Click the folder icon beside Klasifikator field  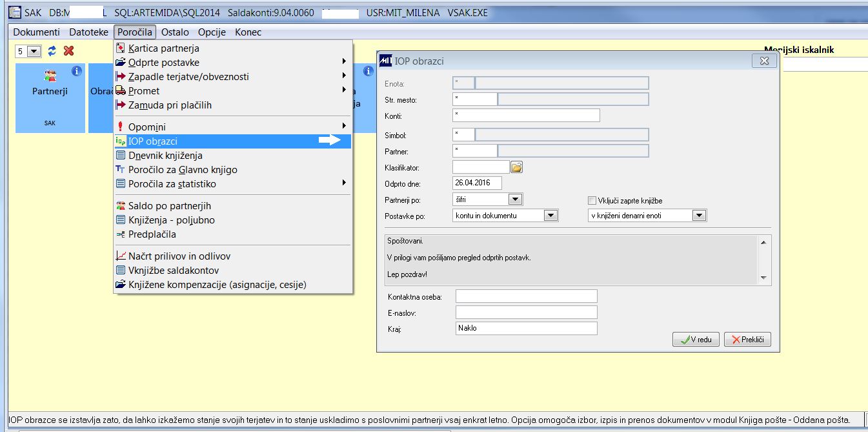pyautogui.click(x=516, y=167)
